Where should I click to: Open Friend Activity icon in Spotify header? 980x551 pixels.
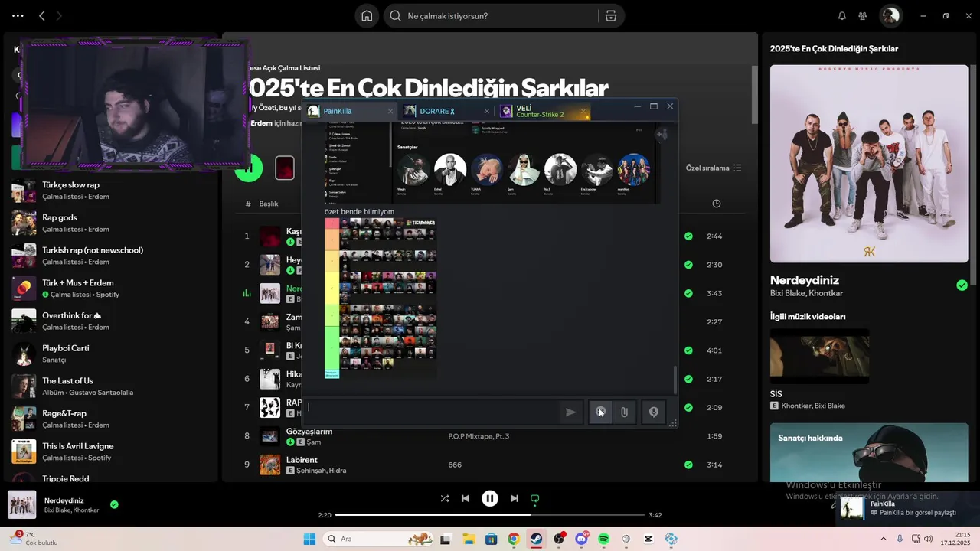point(863,16)
